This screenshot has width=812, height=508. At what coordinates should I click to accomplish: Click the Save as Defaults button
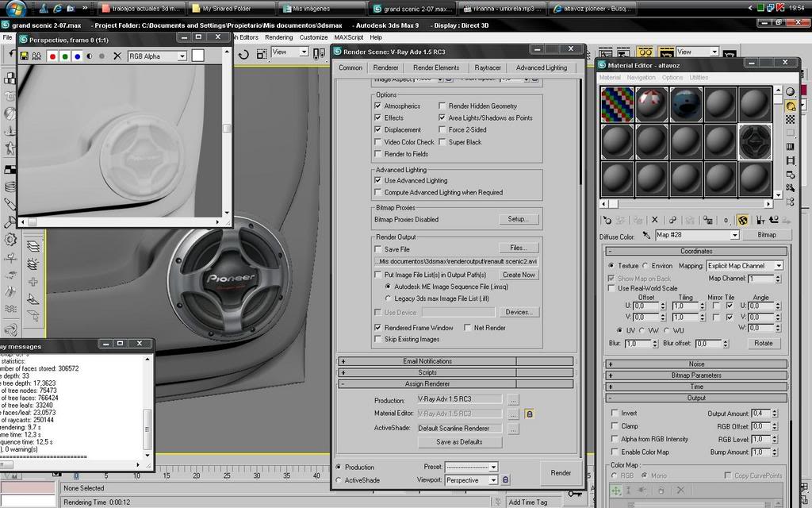(x=459, y=442)
